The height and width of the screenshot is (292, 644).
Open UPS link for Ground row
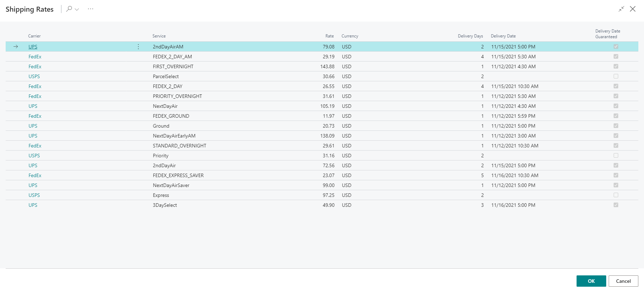[x=33, y=126]
